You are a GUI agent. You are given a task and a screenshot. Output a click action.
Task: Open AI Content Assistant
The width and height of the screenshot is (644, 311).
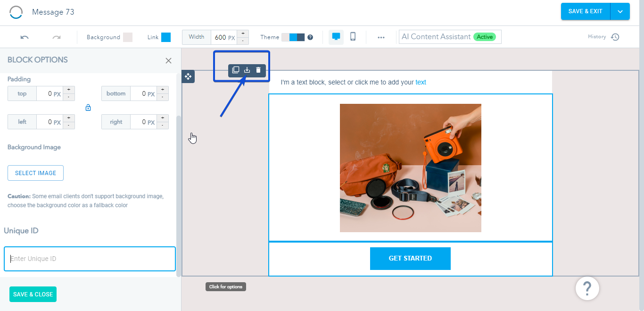point(450,37)
